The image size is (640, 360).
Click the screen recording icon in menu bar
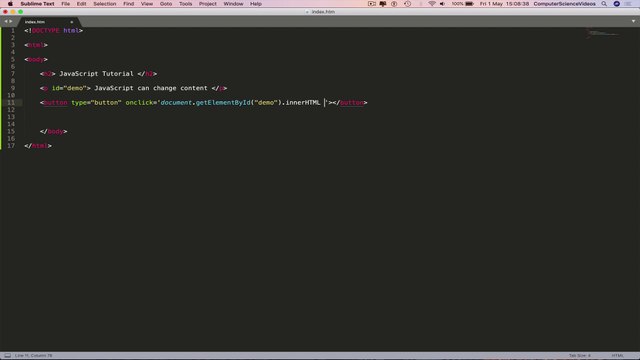click(371, 4)
